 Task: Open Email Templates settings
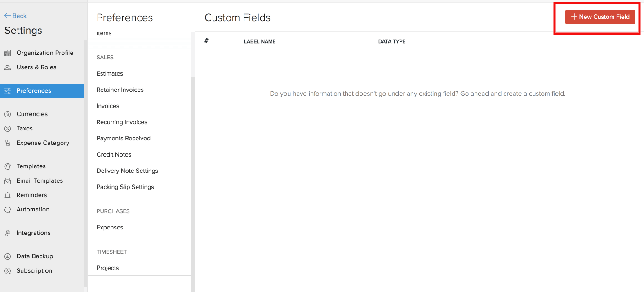40,181
